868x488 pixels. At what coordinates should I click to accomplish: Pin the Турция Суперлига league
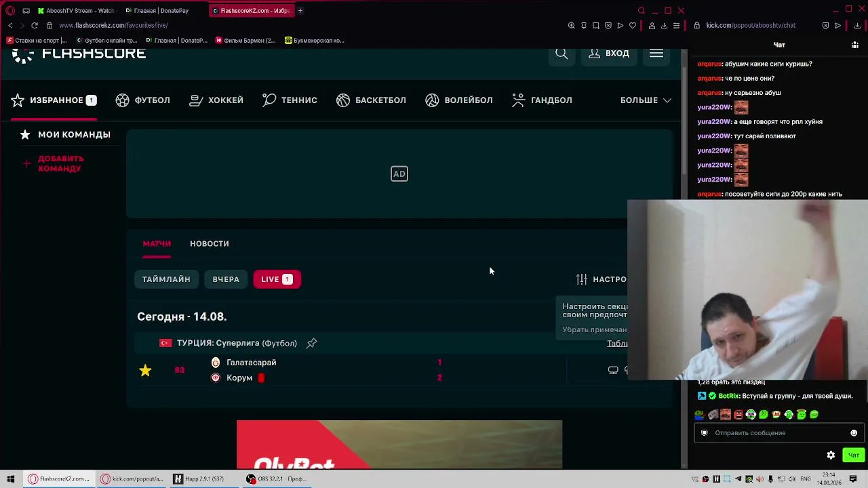click(312, 343)
